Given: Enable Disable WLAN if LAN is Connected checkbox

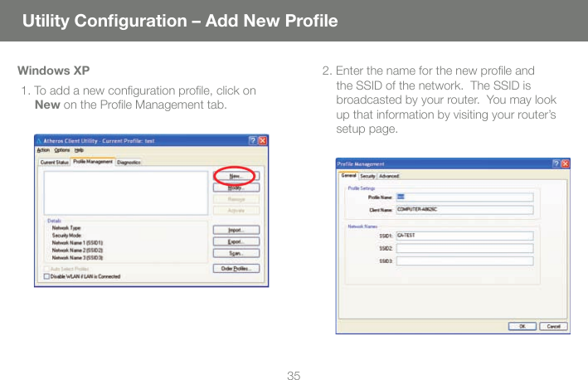Looking at the screenshot, I should (46, 276).
